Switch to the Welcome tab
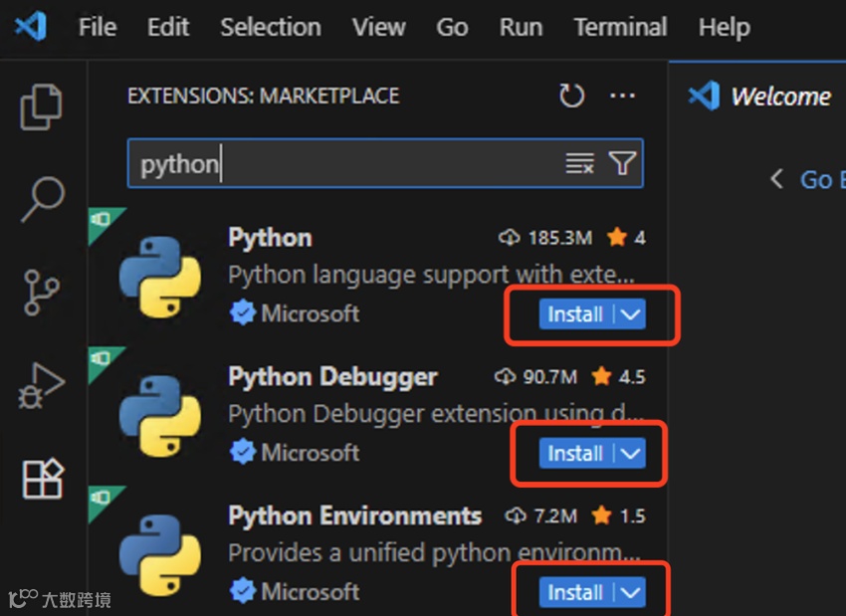Viewport: 846px width, 616px height. point(779,97)
